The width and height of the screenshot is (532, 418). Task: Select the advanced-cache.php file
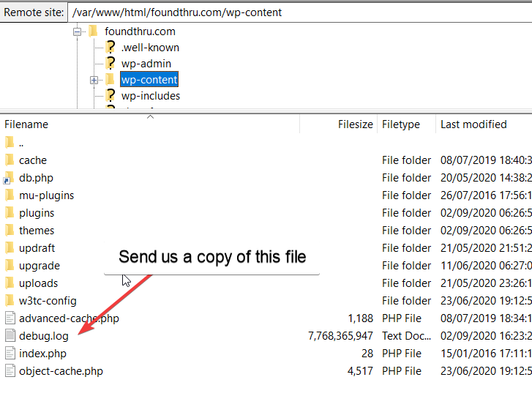(266, 318)
